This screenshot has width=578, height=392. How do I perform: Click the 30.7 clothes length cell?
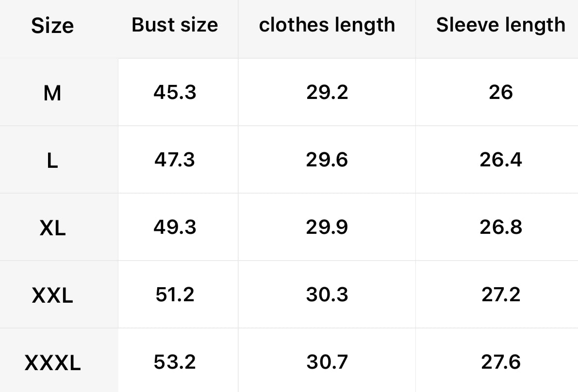click(327, 362)
